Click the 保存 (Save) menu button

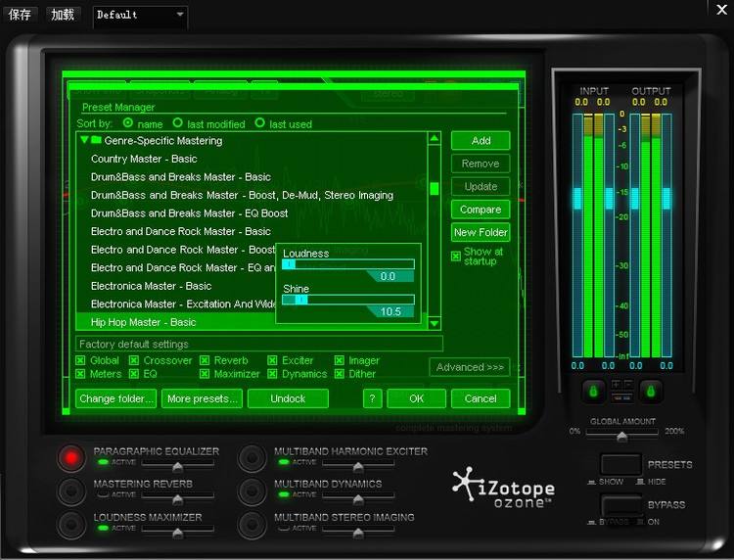[20, 15]
